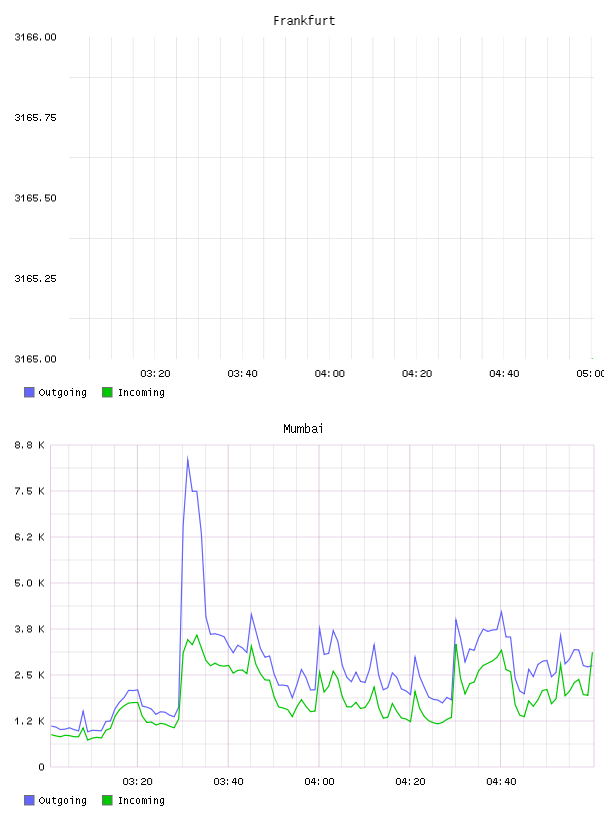Click the Mumbai chart title
Screen dimensions: 608x816
[x=303, y=429]
